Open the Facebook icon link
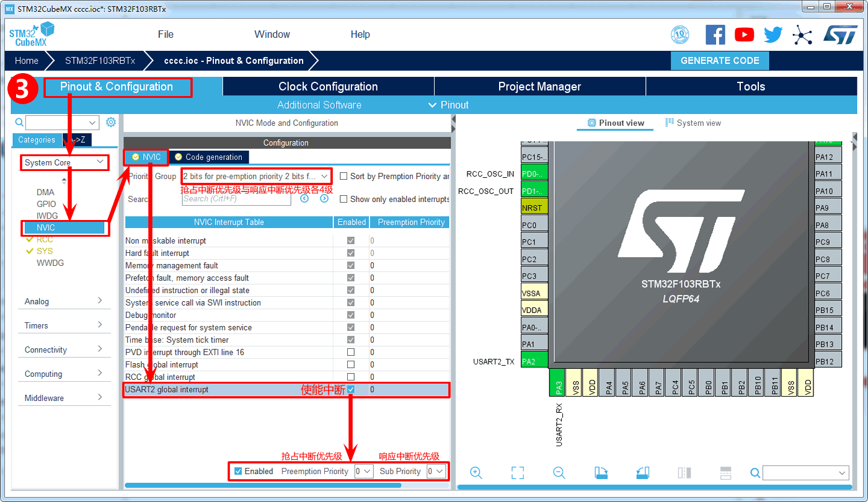This screenshot has height=502, width=868. (x=715, y=35)
